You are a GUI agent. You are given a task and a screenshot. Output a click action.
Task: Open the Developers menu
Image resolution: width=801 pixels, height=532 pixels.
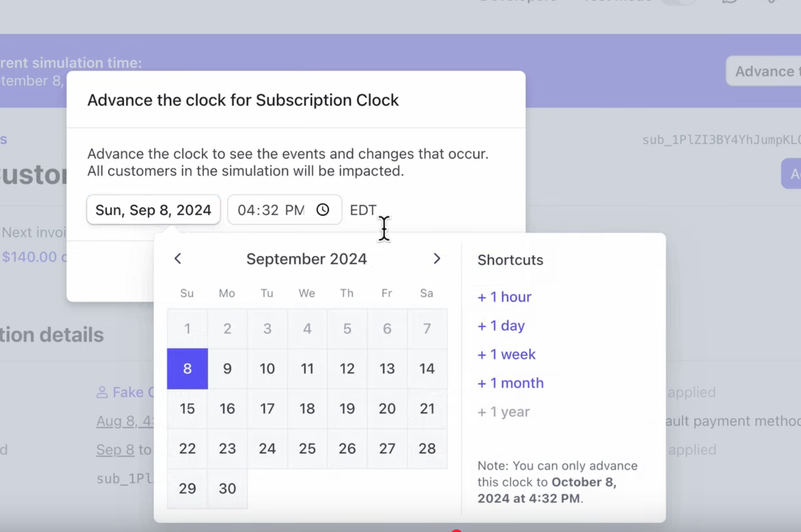[518, 2]
